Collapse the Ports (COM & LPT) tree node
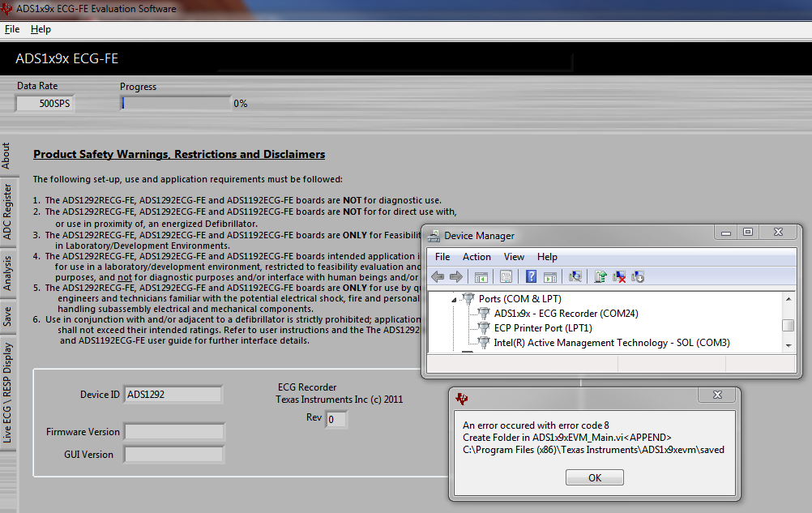Screen dimensions: 812x513 tap(454, 299)
